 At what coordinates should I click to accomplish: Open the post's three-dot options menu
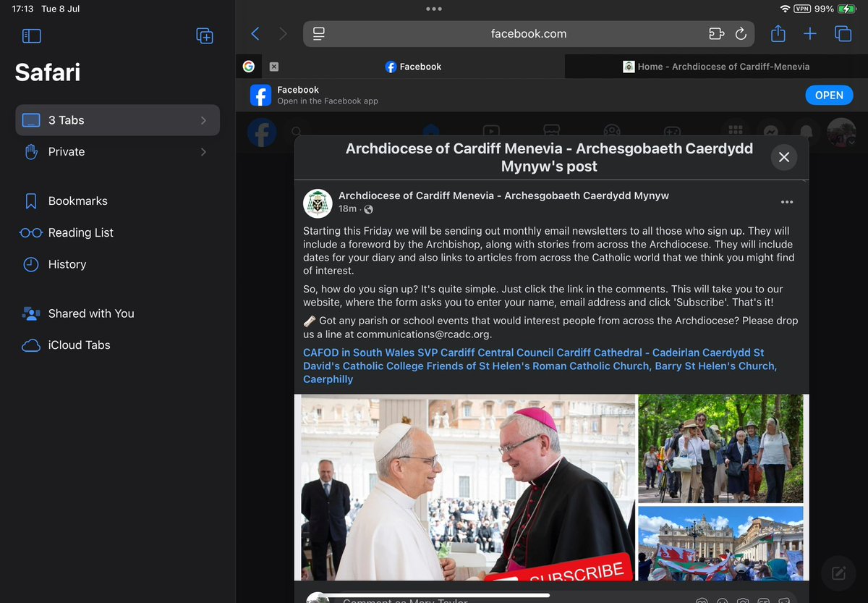[787, 202]
